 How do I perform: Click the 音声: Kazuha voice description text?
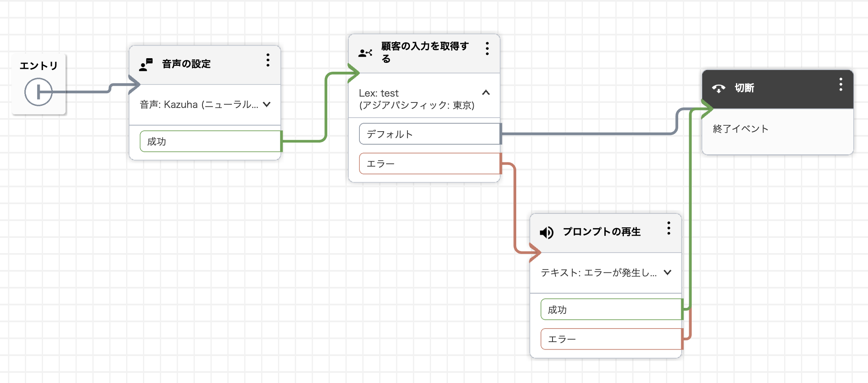(x=199, y=105)
